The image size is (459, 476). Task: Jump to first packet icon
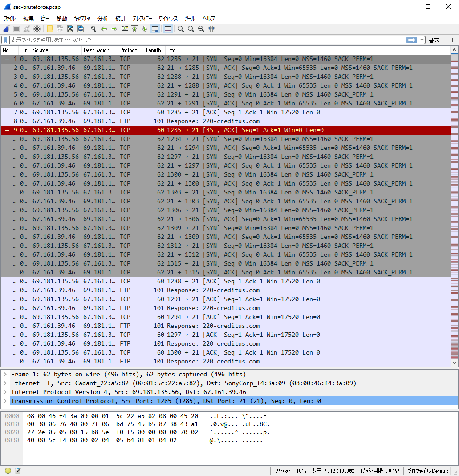tap(134, 29)
